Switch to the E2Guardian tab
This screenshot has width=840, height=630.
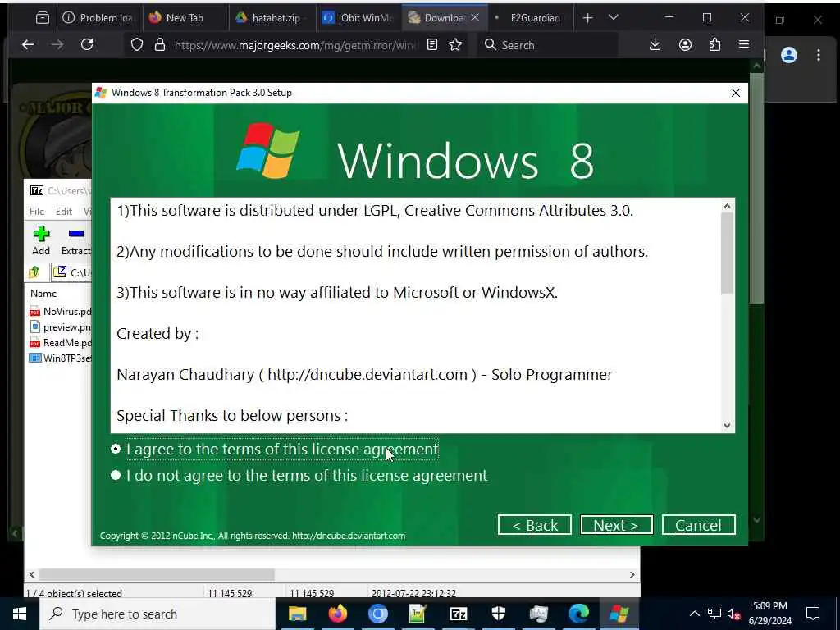531,18
